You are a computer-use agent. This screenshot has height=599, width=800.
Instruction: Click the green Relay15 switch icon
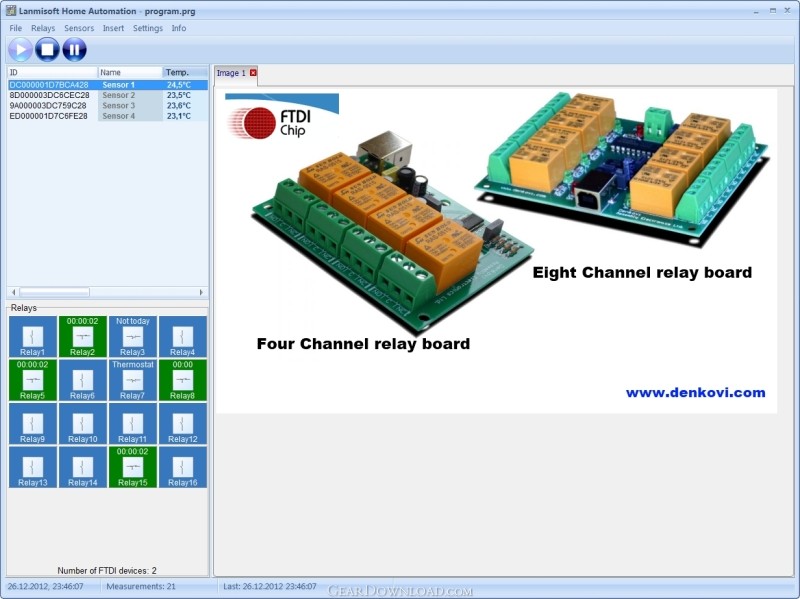click(x=133, y=466)
